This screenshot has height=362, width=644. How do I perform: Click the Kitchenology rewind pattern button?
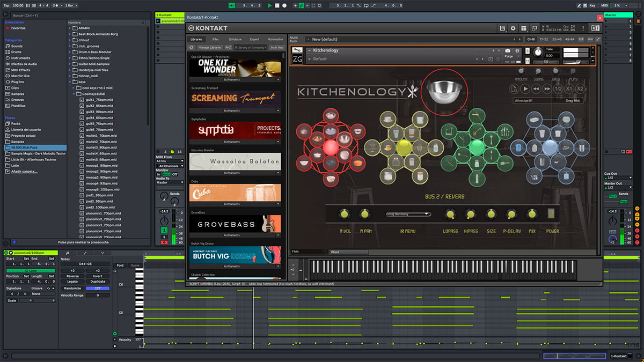[536, 88]
